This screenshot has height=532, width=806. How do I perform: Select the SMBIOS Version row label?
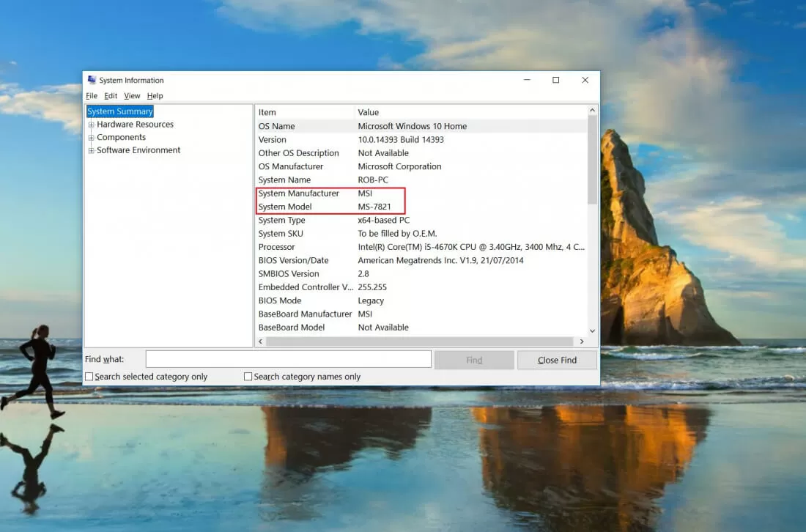[289, 273]
